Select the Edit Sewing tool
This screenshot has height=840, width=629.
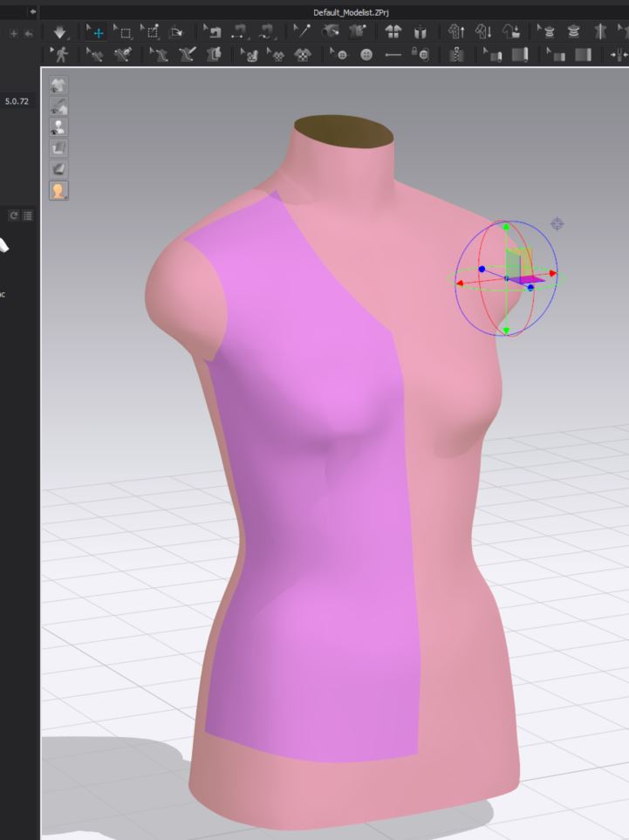(213, 32)
